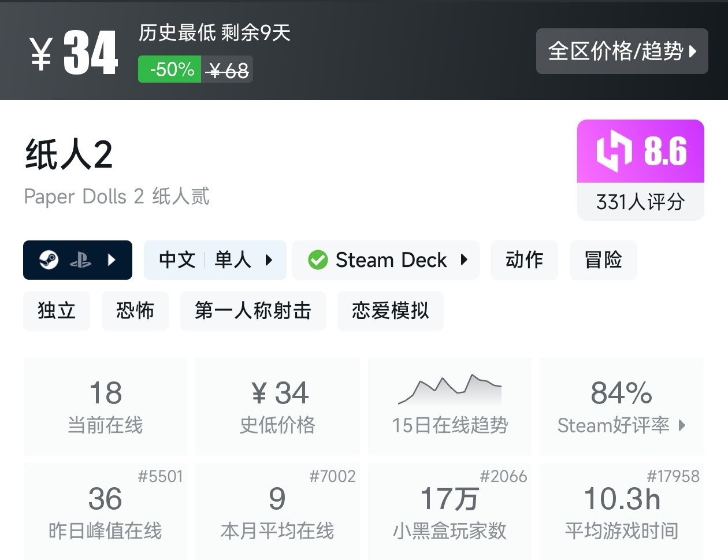Click the yen currency symbol beside price 34
This screenshot has height=560, width=728.
point(42,53)
